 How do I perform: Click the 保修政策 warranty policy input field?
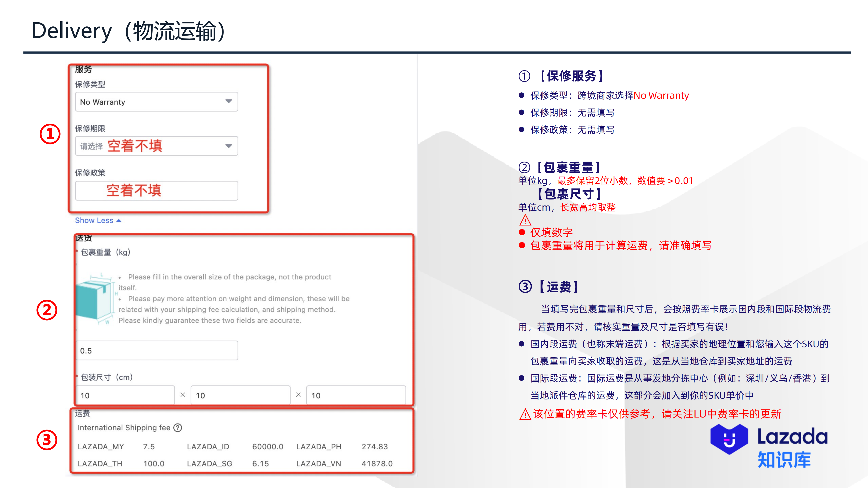point(156,191)
